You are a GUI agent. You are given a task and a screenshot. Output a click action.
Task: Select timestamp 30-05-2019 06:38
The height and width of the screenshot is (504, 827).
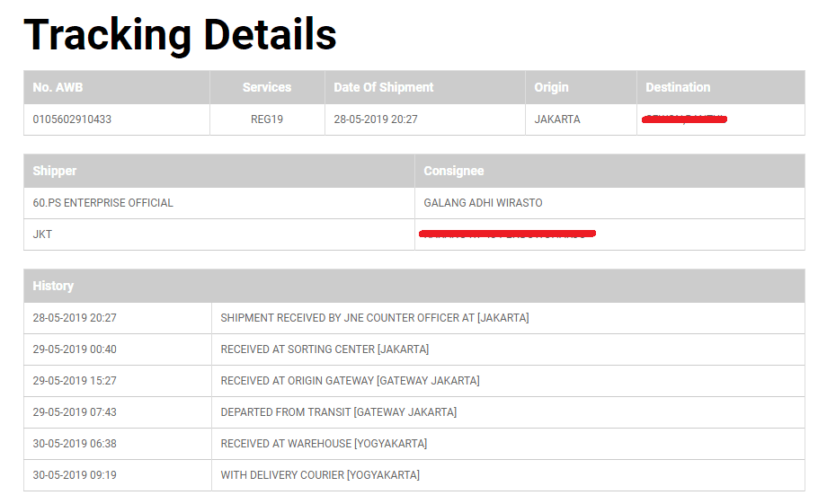pos(75,444)
